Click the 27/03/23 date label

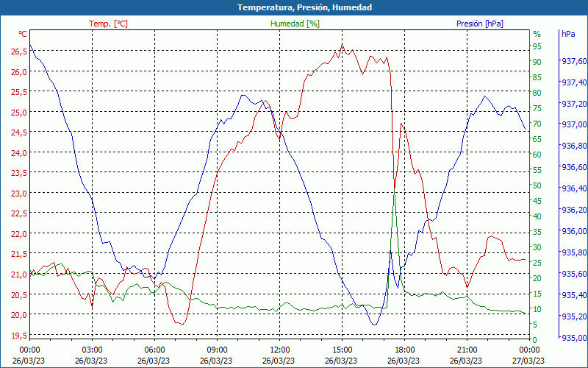(528, 361)
